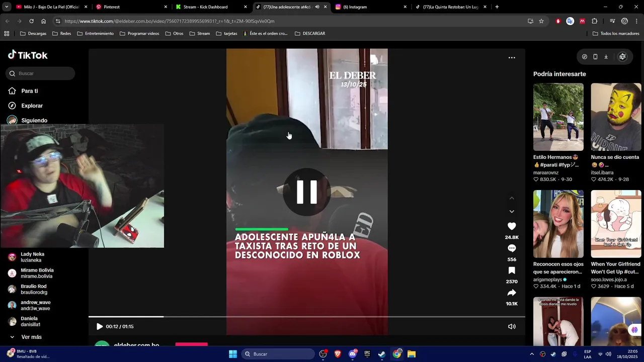Open the When Your Girlfriend Won't Get Up thumbnail
Image resolution: width=644 pixels, height=362 pixels.
pos(616,224)
